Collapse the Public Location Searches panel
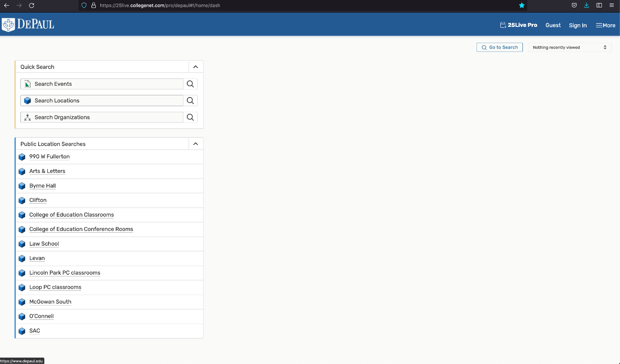Viewport: 620px width, 364px height. click(196, 144)
